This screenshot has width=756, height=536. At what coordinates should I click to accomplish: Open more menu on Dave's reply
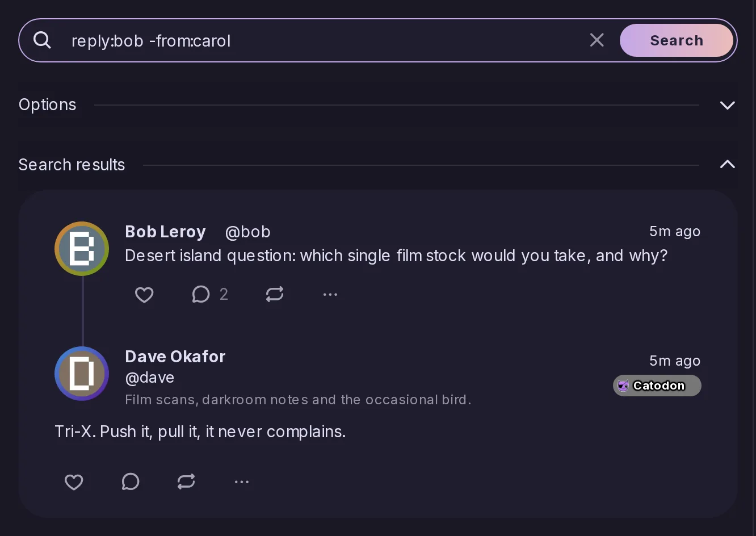tap(242, 481)
